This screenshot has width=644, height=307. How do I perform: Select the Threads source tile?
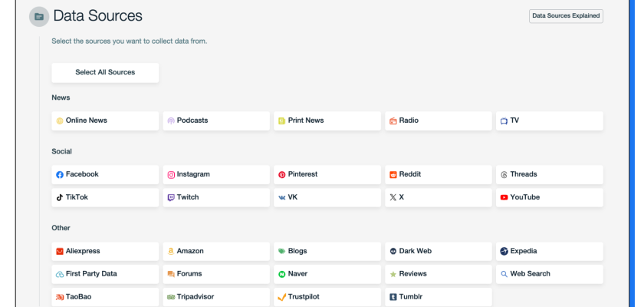[549, 174]
